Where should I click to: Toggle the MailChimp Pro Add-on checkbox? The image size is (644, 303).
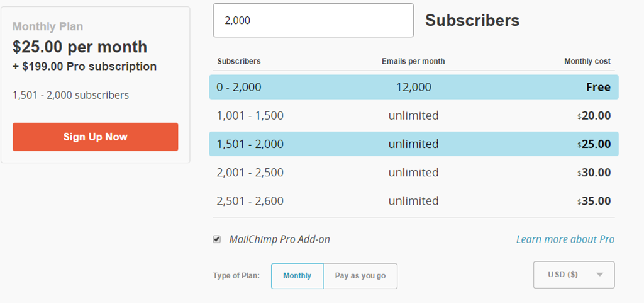tap(217, 239)
